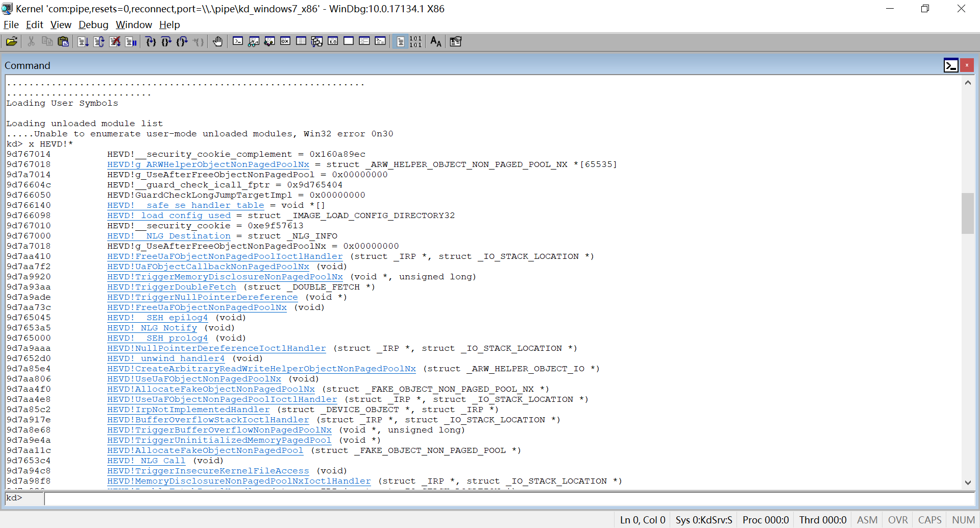Open the Edit menu
The width and height of the screenshot is (980, 528).
35,25
